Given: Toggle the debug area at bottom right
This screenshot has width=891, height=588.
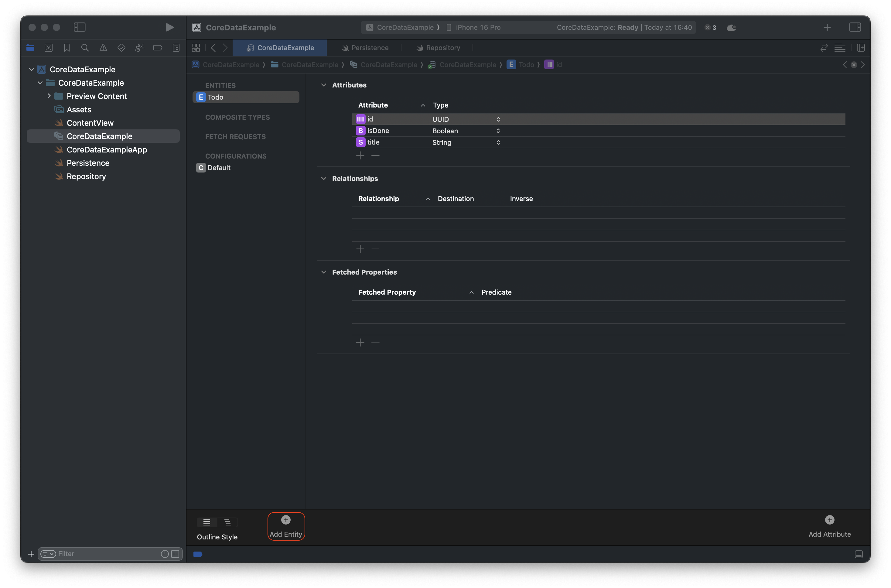Looking at the screenshot, I should (x=859, y=554).
